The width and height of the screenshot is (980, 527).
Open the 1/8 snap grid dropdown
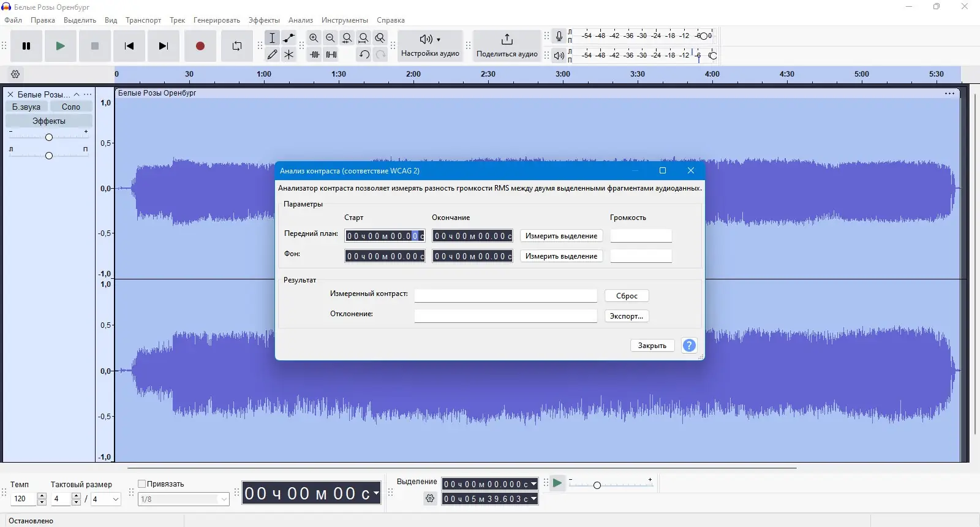click(184, 499)
